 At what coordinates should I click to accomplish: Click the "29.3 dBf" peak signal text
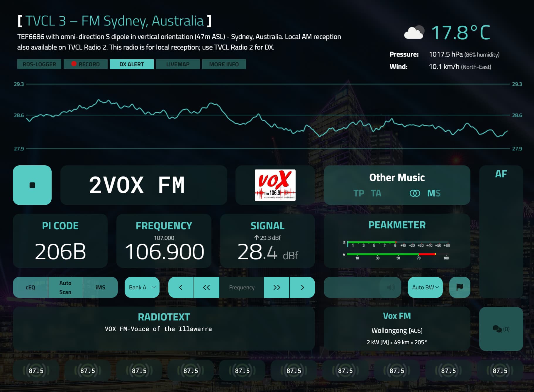[x=267, y=238]
